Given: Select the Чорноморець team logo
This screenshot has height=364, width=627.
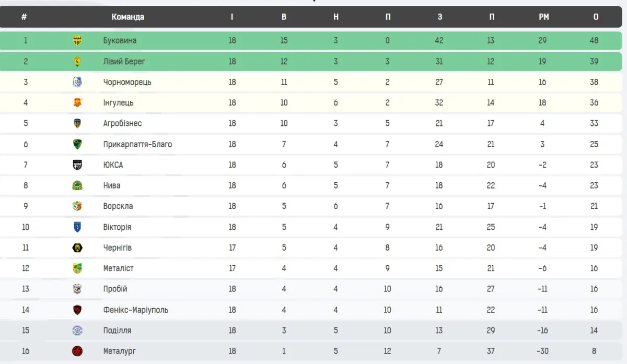Looking at the screenshot, I should [x=77, y=82].
